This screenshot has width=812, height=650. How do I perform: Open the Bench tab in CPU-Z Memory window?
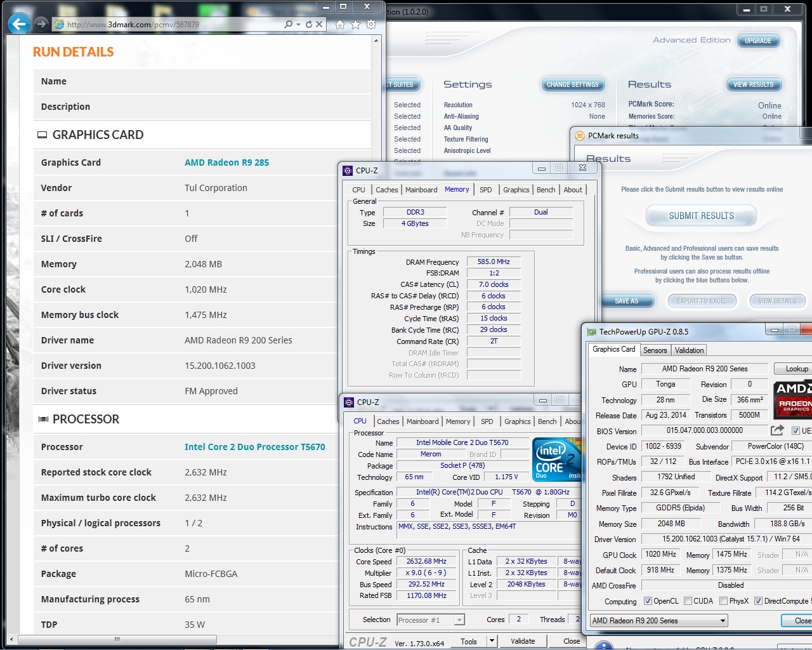click(x=546, y=190)
